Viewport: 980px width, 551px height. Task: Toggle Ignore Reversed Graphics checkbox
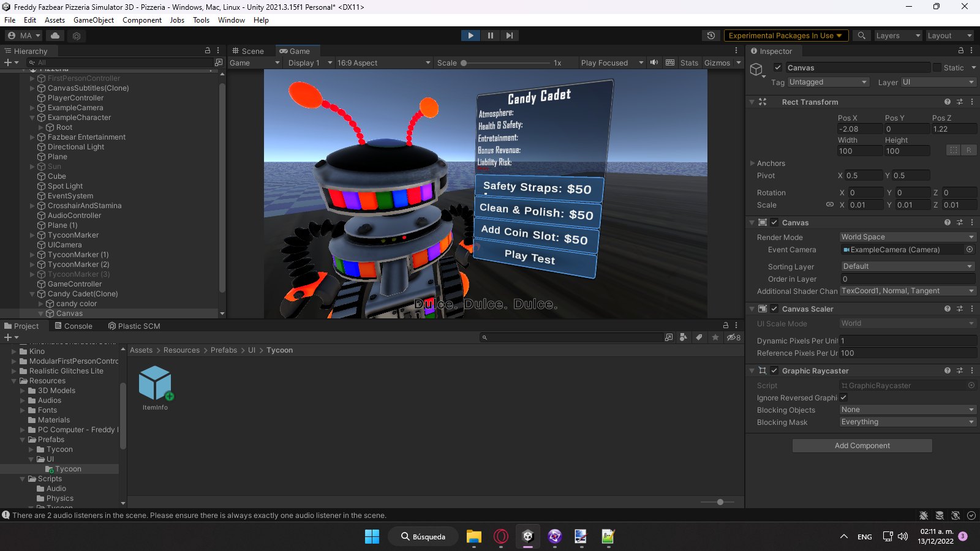(843, 397)
